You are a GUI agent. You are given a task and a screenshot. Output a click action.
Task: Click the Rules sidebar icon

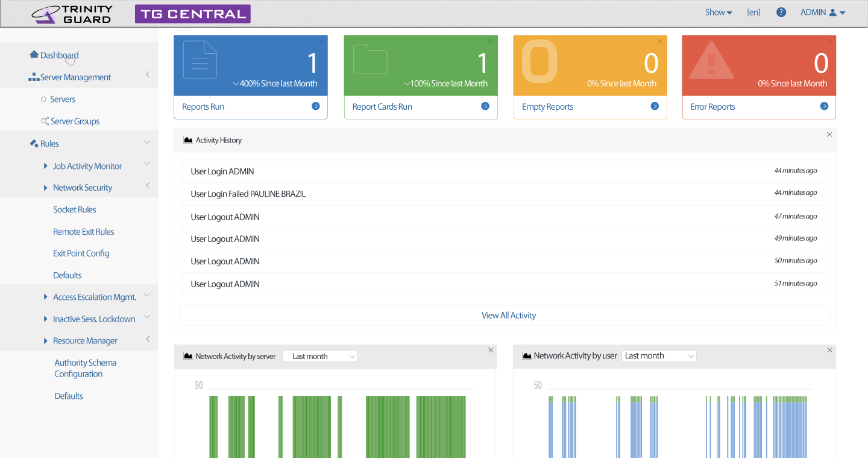33,143
